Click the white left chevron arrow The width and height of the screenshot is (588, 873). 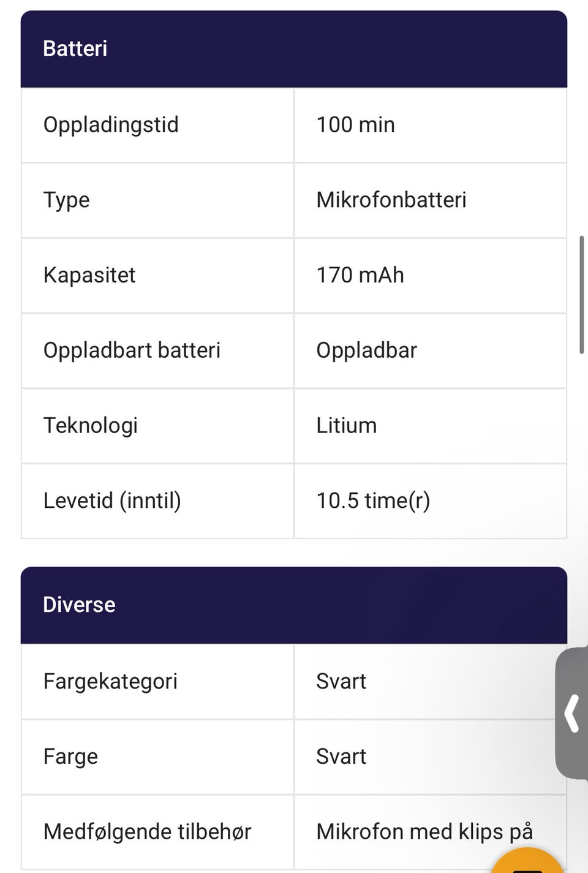click(572, 713)
